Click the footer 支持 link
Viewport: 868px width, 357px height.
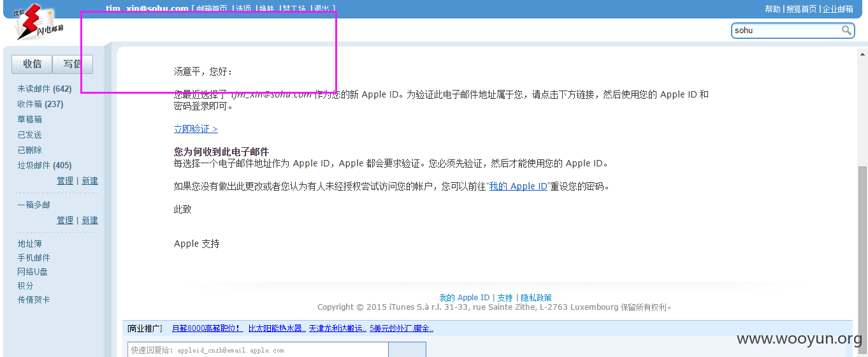click(505, 298)
